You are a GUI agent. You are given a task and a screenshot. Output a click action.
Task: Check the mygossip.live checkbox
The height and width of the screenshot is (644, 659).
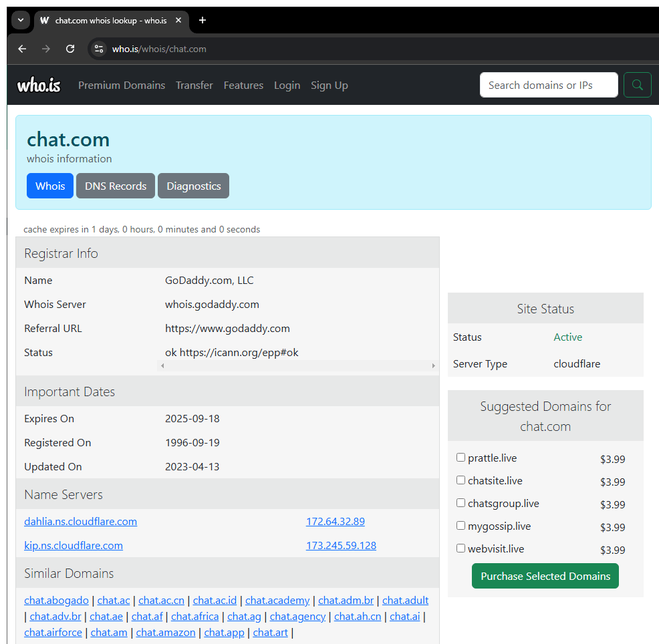[460, 526]
